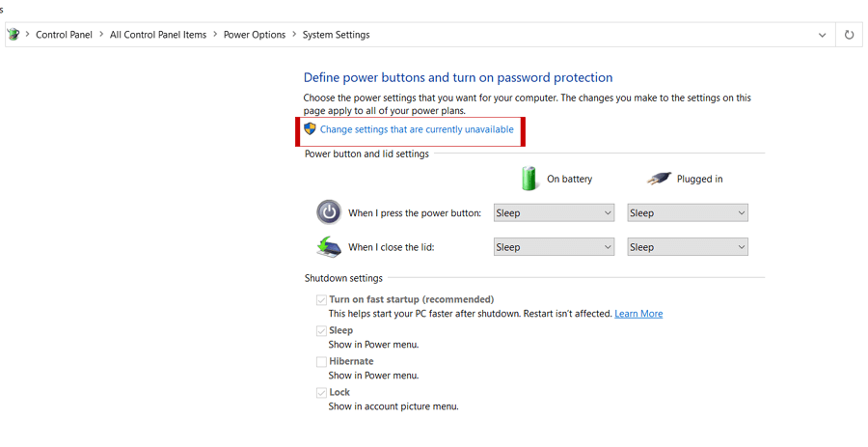Open close lid On battery dropdown
The image size is (868, 447).
coord(554,247)
